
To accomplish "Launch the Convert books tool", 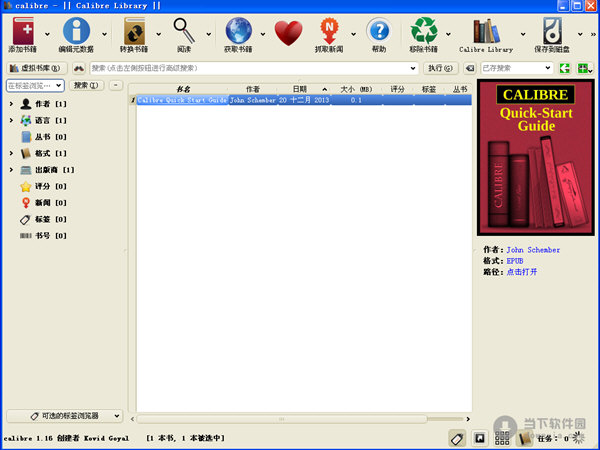I will tap(134, 31).
